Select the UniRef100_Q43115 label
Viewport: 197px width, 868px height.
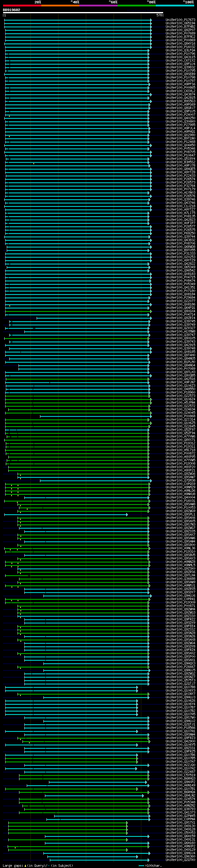point(180,57)
